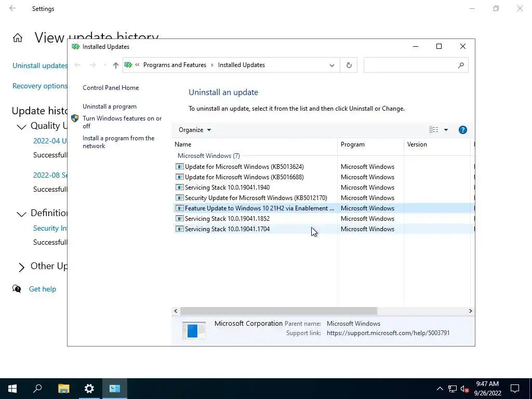Click the KB5012170 security update icon

click(x=179, y=198)
